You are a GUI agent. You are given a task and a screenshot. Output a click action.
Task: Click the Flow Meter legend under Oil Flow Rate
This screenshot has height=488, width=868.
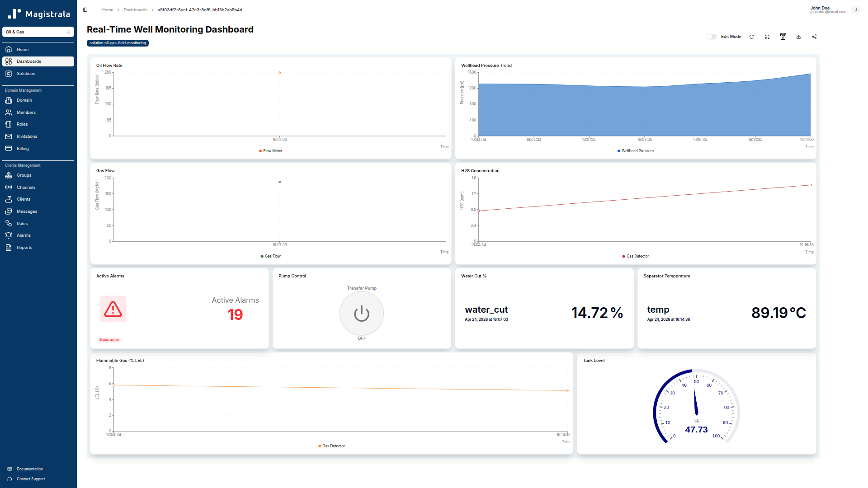(x=271, y=150)
